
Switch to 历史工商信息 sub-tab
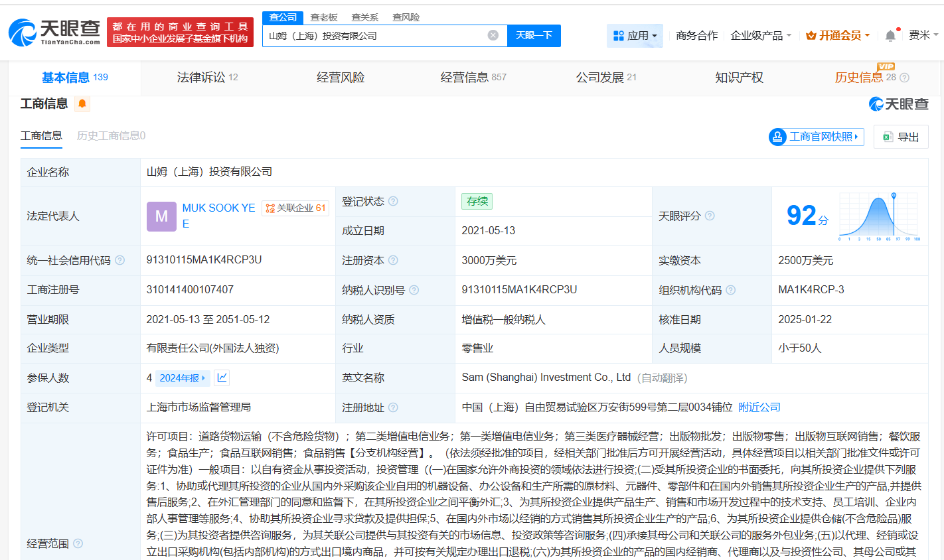point(111,135)
